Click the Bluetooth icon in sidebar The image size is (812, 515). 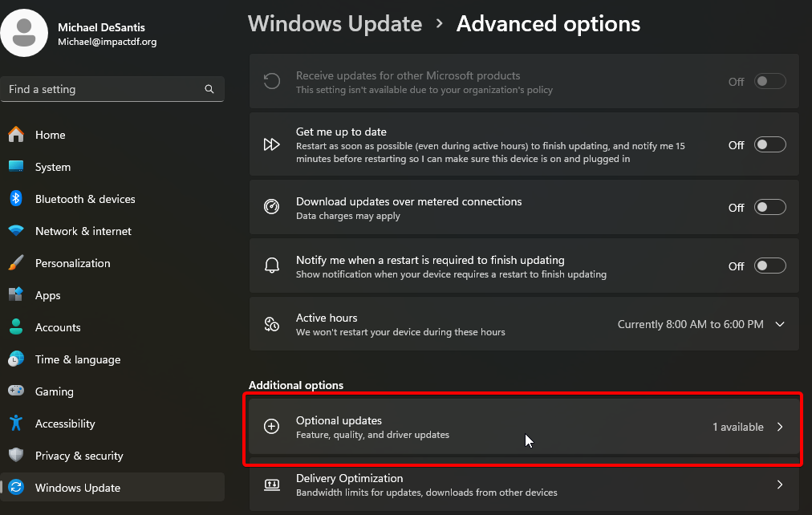point(16,199)
